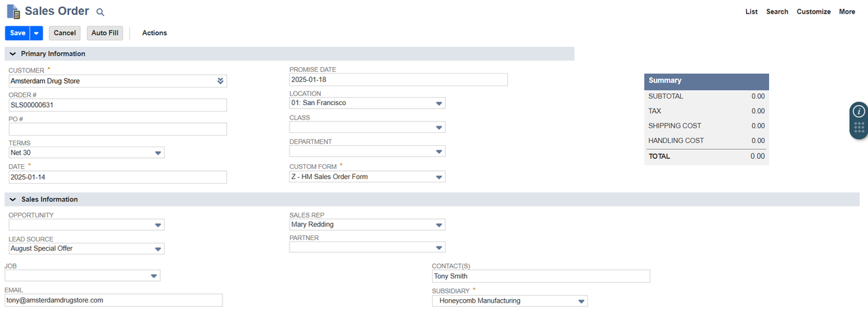Collapse the Sales Information section
The height and width of the screenshot is (310, 868).
click(x=13, y=199)
